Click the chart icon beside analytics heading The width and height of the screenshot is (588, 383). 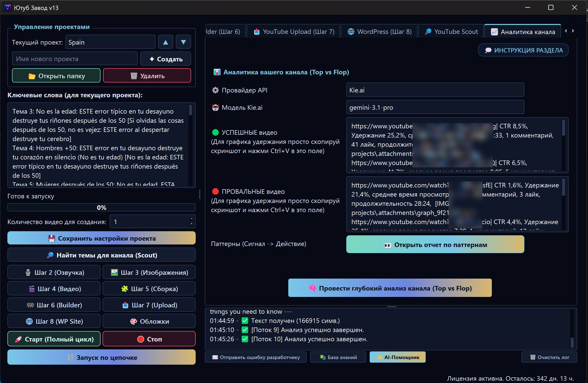pos(217,72)
